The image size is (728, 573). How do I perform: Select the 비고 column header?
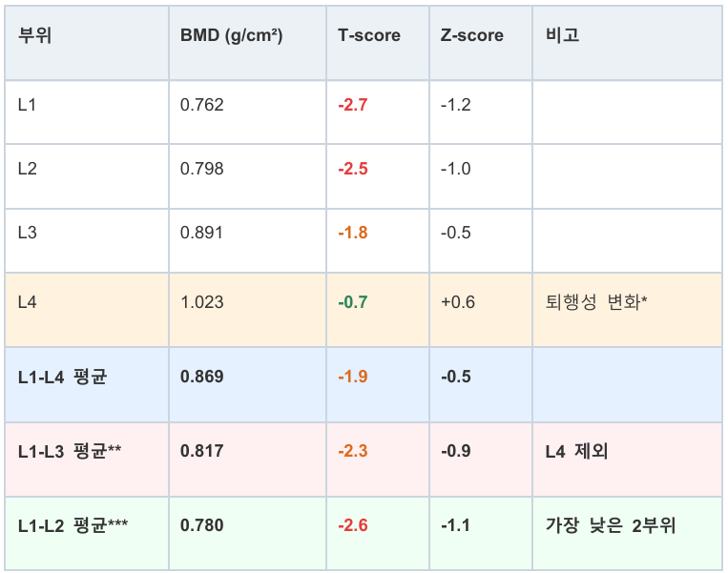coord(562,35)
